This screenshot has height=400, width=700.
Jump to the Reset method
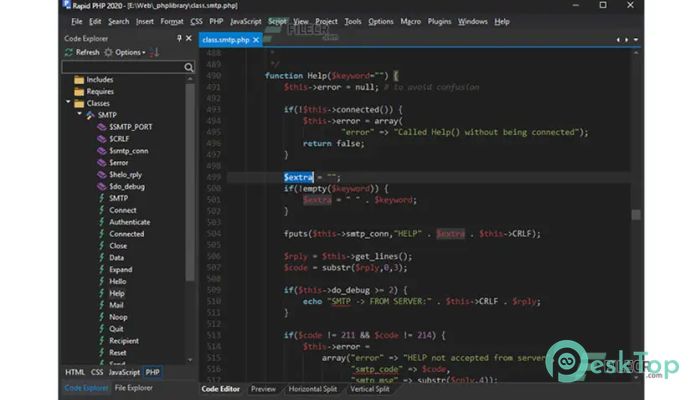[x=117, y=353]
